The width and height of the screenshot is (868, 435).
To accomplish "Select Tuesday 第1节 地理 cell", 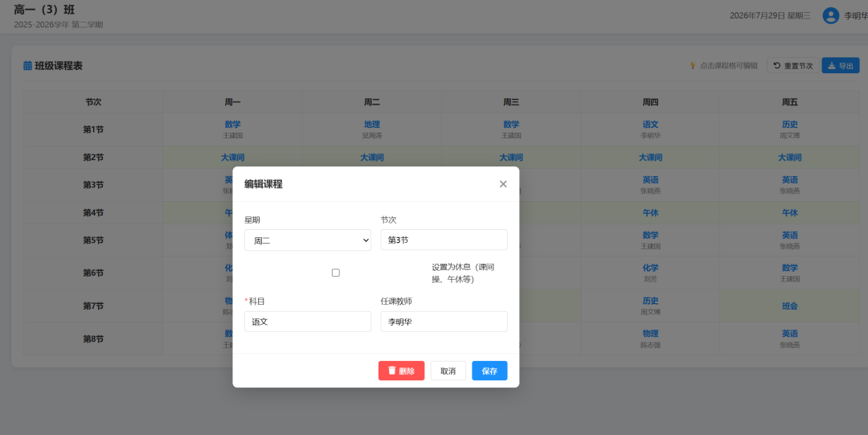I will tap(372, 129).
